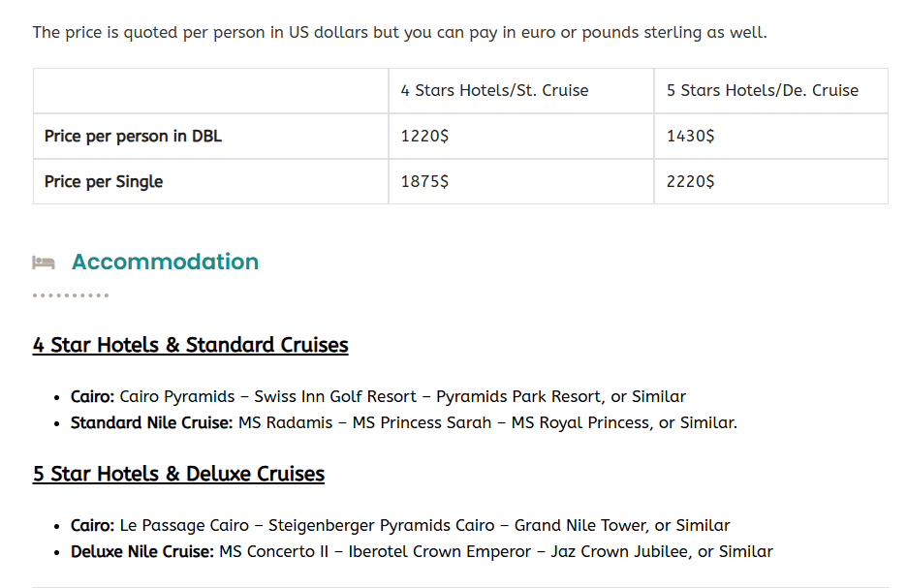Click the Deluxe Nile Cruise bold label
908x588 pixels.
[x=142, y=552]
